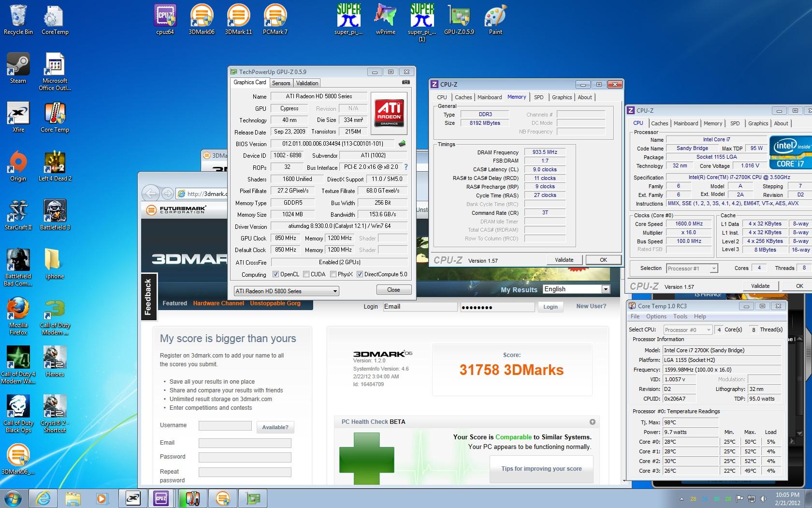The height and width of the screenshot is (508, 812).
Task: Open the Options menu in Core Temp
Action: coord(656,316)
